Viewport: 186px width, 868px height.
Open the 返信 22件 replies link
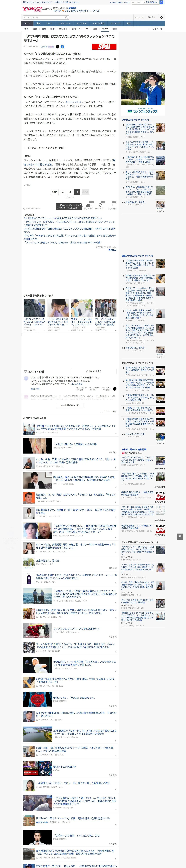coord(35,389)
